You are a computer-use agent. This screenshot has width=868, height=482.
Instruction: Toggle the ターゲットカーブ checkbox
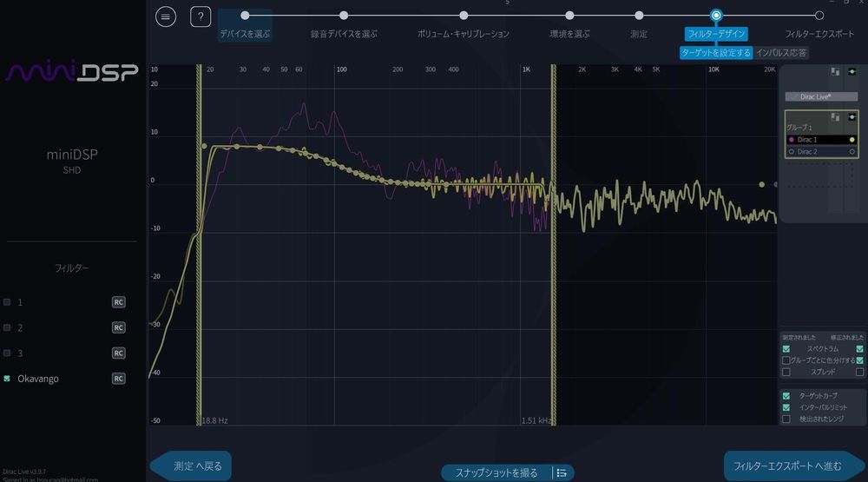786,395
